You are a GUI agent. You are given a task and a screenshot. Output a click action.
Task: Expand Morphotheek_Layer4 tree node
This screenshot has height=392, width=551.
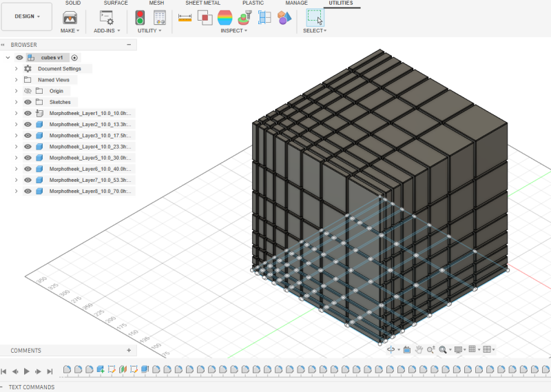(x=16, y=147)
